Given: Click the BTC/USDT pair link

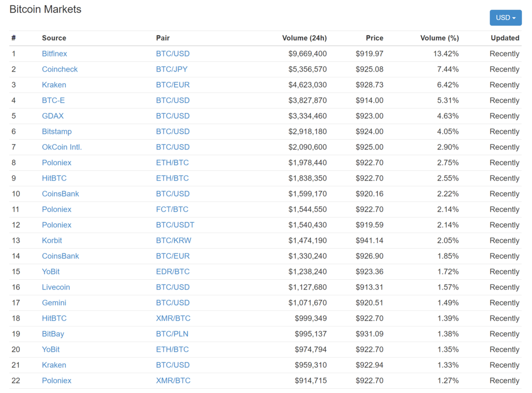Looking at the screenshot, I should click(175, 225).
